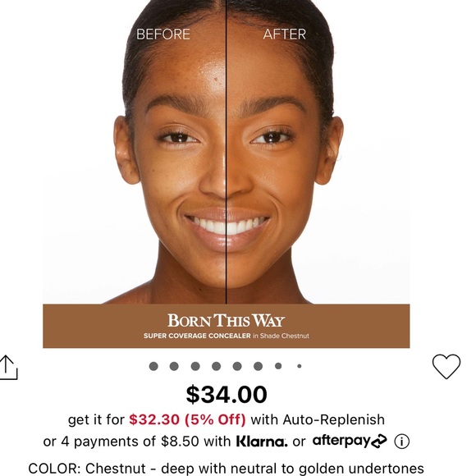Go to the seventh carousel dot

[278, 366]
